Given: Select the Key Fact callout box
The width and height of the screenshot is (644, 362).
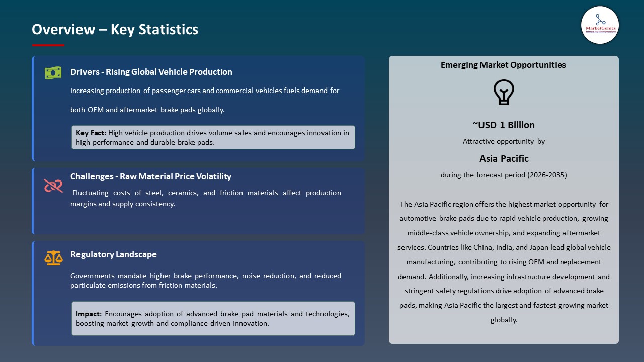Looking at the screenshot, I should [x=213, y=137].
